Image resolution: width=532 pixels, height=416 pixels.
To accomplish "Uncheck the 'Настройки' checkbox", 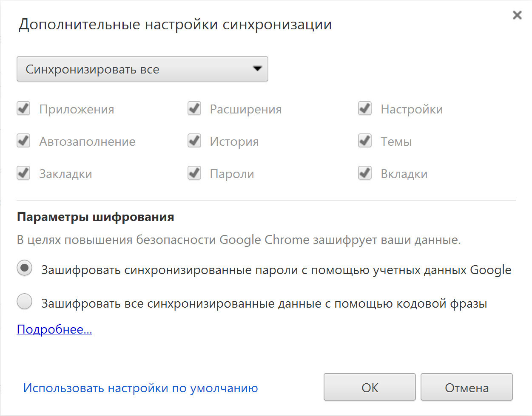I will point(365,109).
